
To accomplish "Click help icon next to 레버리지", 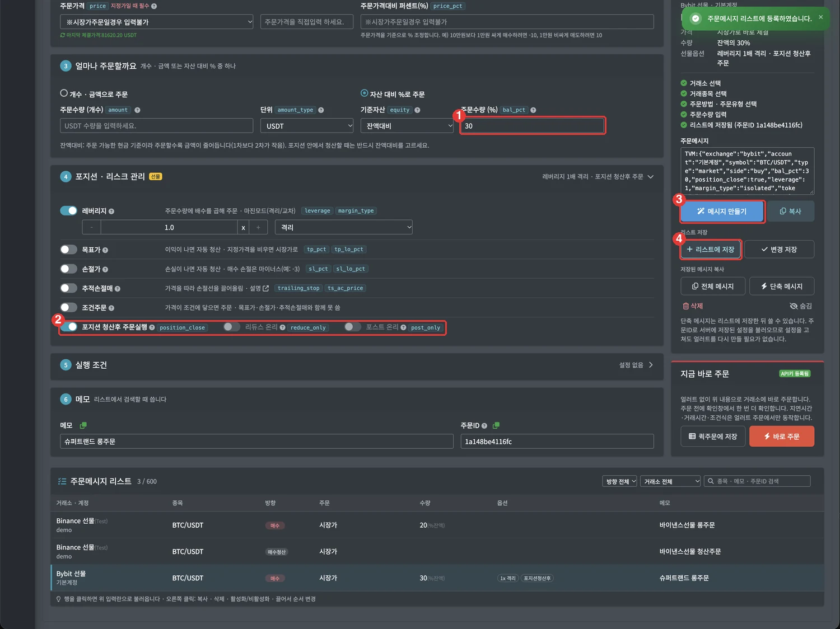I will click(111, 212).
